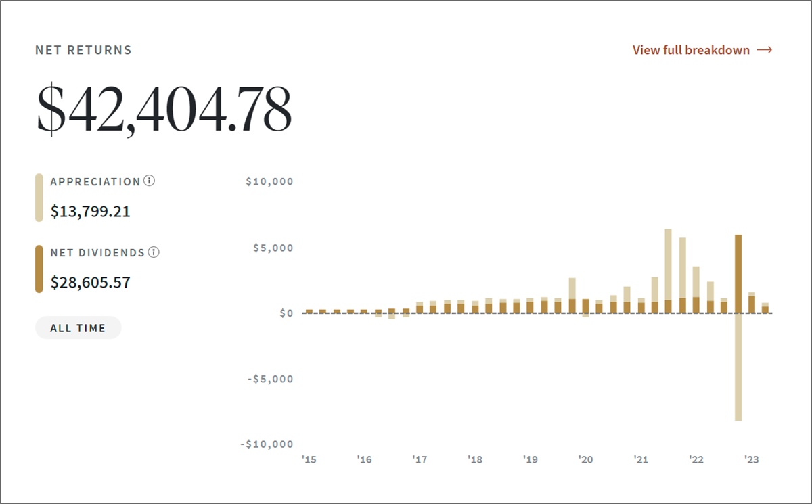The height and width of the screenshot is (504, 812).
Task: Click the $28,605.57 net dividends amount
Action: 90,283
